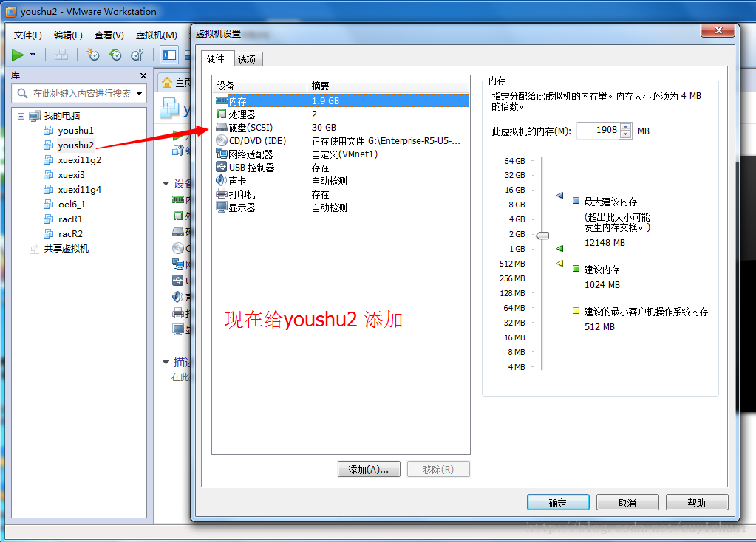Click the memory slider handle
Screen dimensions: 756x542
pos(542,236)
